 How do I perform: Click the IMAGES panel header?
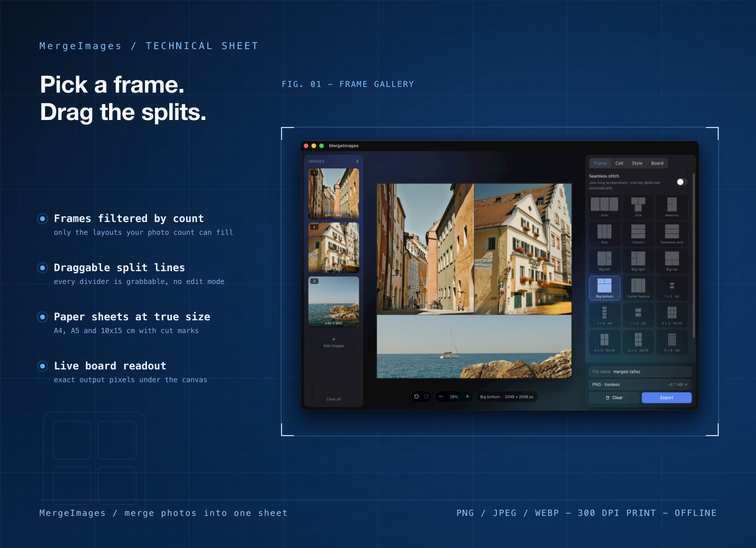coord(334,162)
